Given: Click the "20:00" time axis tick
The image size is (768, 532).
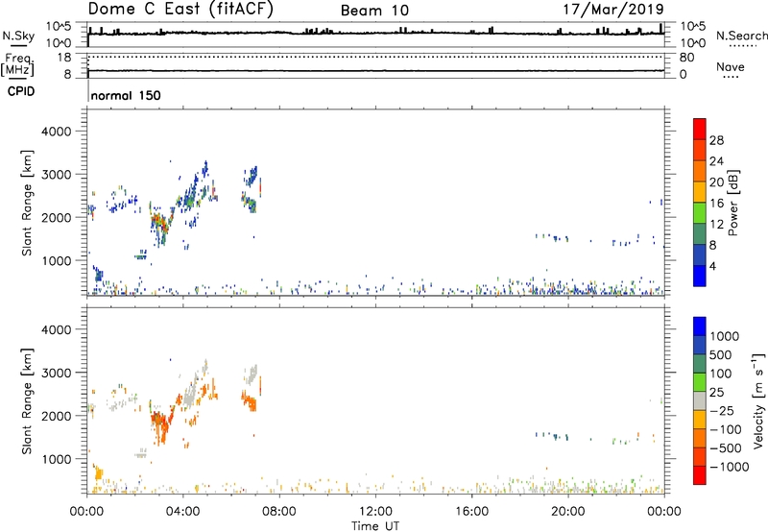Looking at the screenshot, I should 567,512.
